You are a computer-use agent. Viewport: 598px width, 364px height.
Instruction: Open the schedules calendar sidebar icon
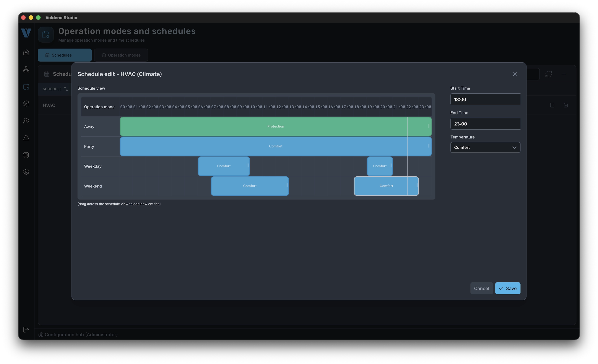pyautogui.click(x=26, y=87)
